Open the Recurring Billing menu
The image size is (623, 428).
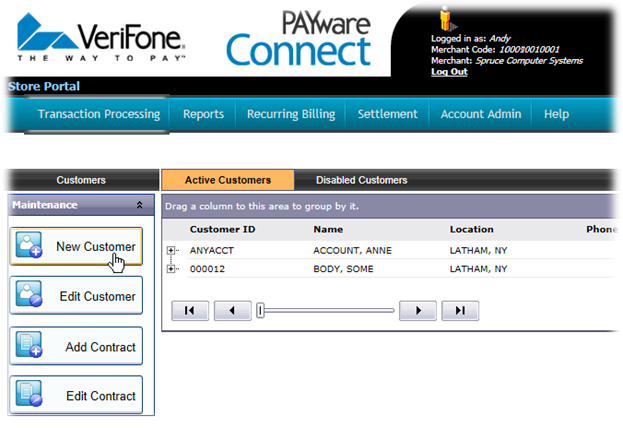pyautogui.click(x=291, y=114)
